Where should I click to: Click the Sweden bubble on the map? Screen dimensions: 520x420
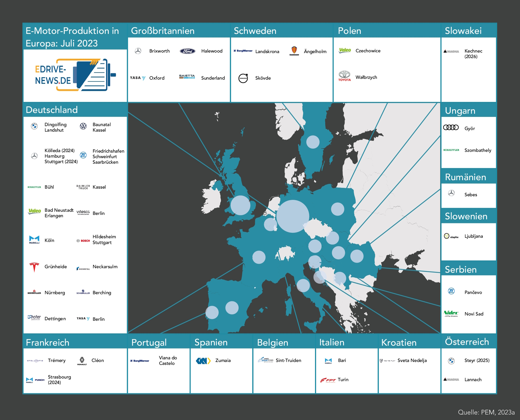click(313, 142)
